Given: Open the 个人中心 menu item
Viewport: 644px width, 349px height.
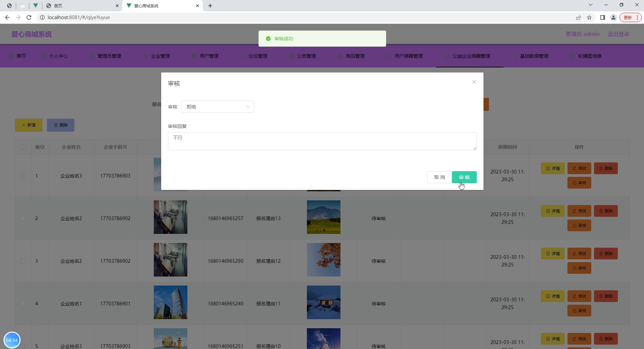Looking at the screenshot, I should click(x=54, y=56).
